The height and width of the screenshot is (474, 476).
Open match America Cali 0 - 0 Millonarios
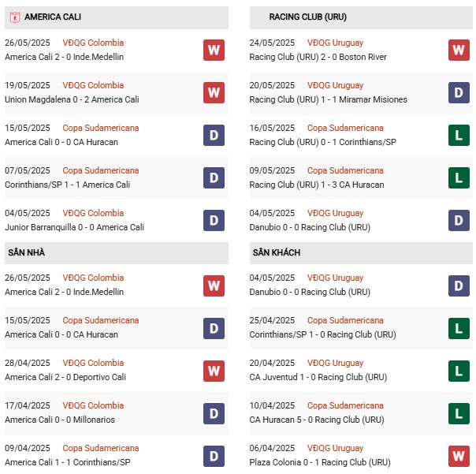coord(60,420)
